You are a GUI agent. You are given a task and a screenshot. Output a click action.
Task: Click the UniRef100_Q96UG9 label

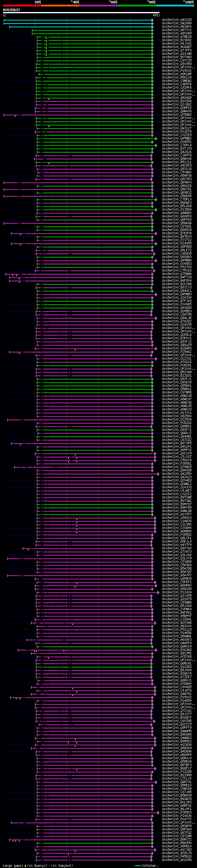(x=177, y=748)
